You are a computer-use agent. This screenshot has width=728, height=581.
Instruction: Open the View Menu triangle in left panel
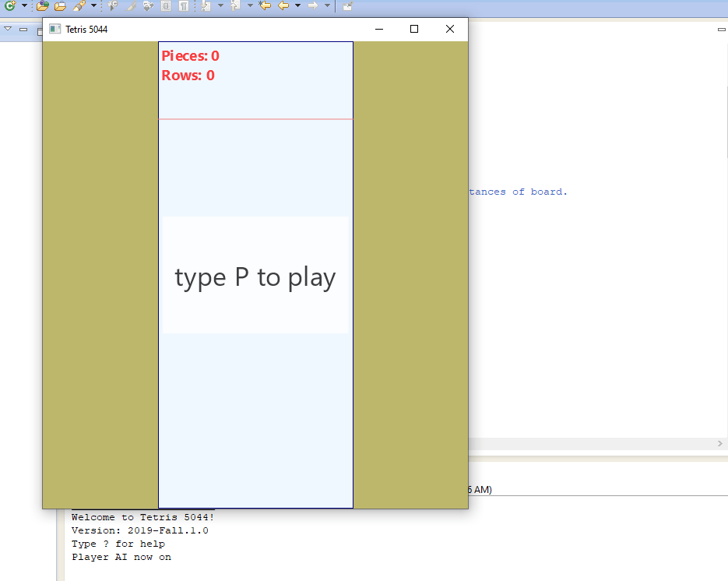click(x=8, y=29)
